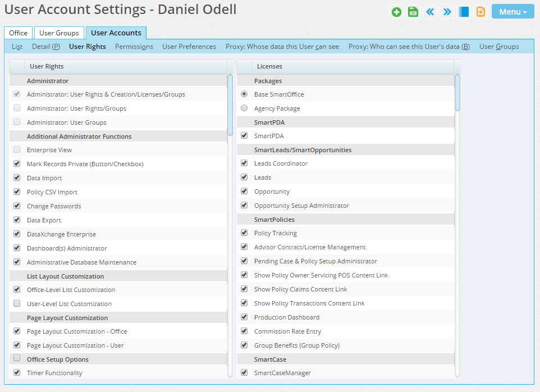This screenshot has width=540, height=392.
Task: Toggle the Leads Coordinator license checkbox
Action: (x=244, y=163)
